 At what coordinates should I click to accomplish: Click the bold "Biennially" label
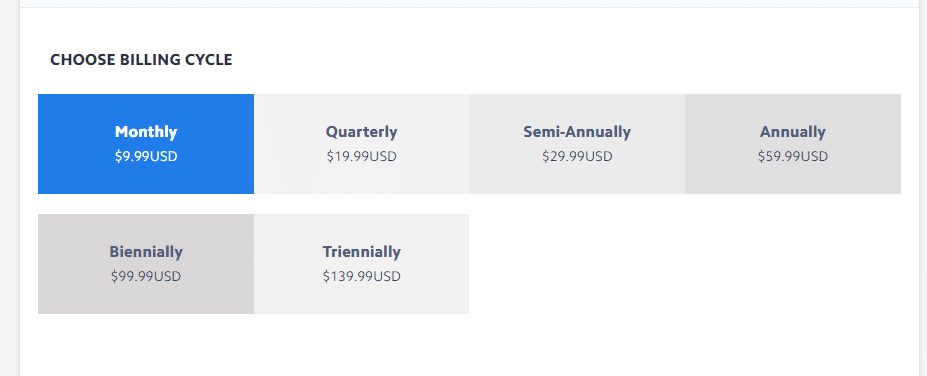[x=146, y=252]
